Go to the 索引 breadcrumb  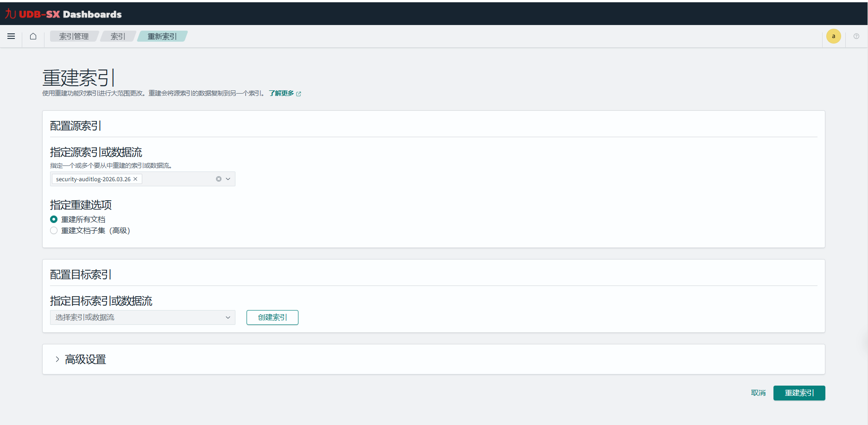click(118, 36)
